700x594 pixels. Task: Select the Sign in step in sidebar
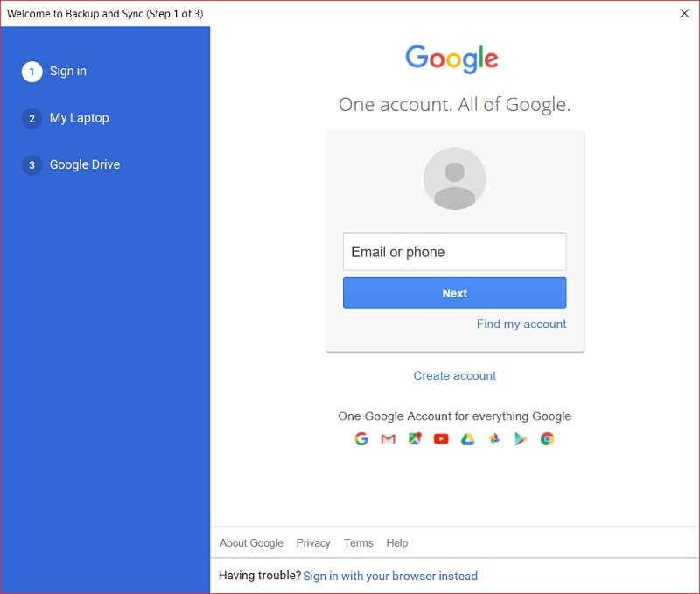click(67, 71)
